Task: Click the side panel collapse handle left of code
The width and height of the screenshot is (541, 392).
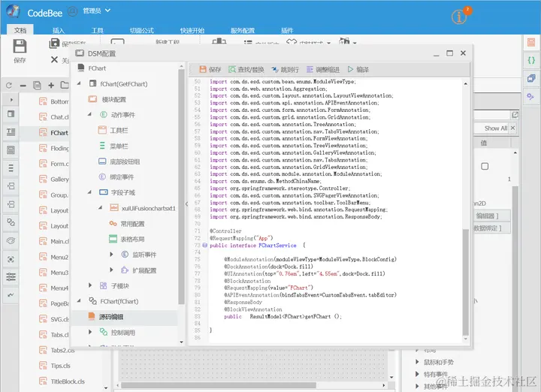Action: click(186, 204)
